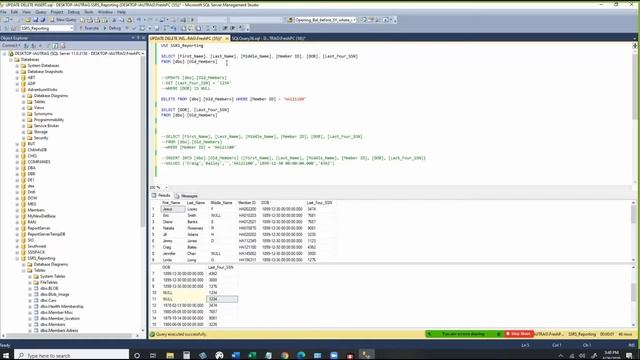Select the dbo.Member_location table
Screen dimensions: 640x360
coord(60,318)
